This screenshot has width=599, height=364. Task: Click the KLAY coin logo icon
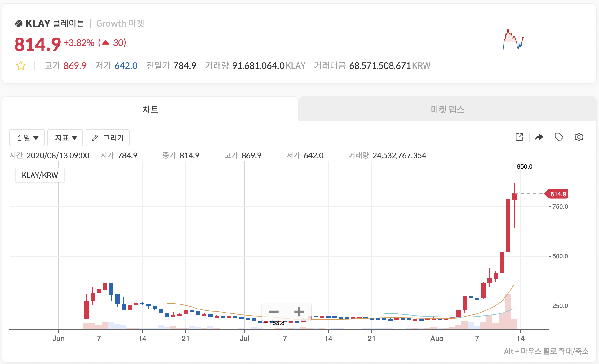pyautogui.click(x=19, y=24)
